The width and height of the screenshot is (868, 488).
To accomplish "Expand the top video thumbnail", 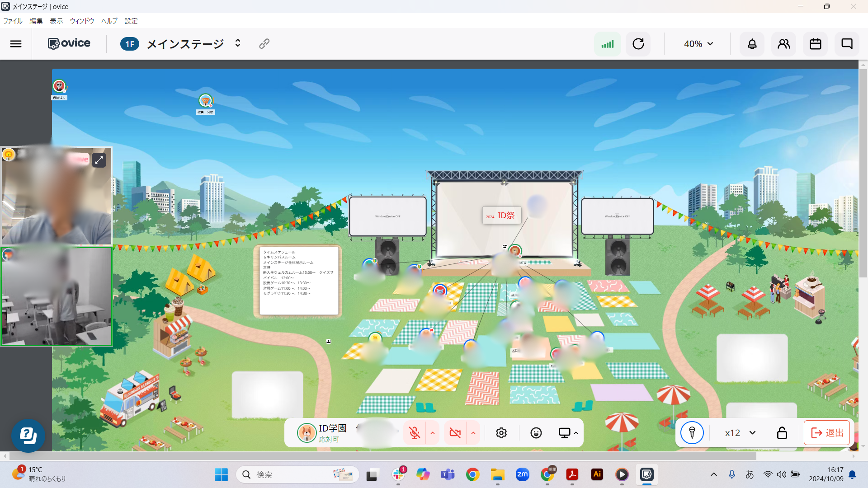I will [x=99, y=160].
